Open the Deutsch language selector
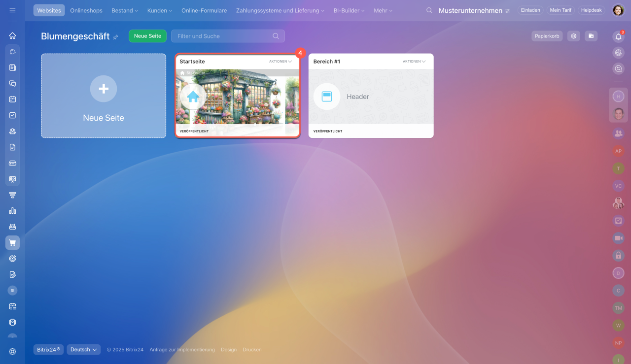631x364 pixels. coord(84,350)
